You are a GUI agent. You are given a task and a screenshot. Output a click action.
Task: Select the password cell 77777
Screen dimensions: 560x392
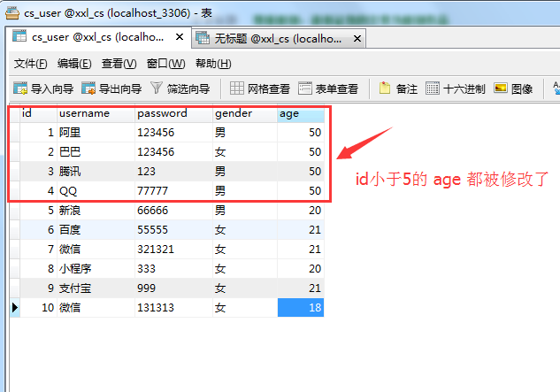pos(174,191)
